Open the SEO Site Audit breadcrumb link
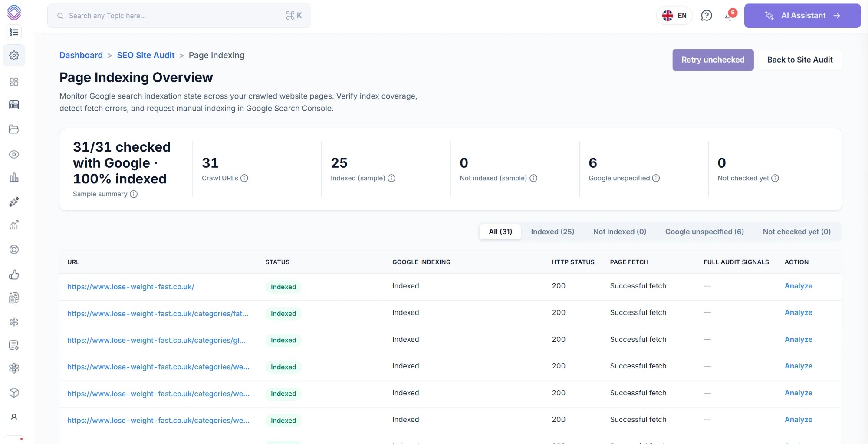The width and height of the screenshot is (868, 444). click(146, 55)
